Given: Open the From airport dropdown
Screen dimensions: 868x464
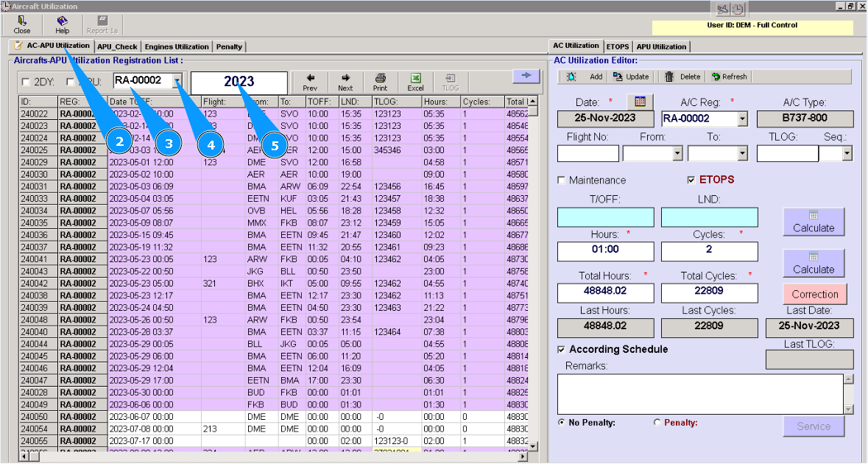Looking at the screenshot, I should pyautogui.click(x=677, y=153).
